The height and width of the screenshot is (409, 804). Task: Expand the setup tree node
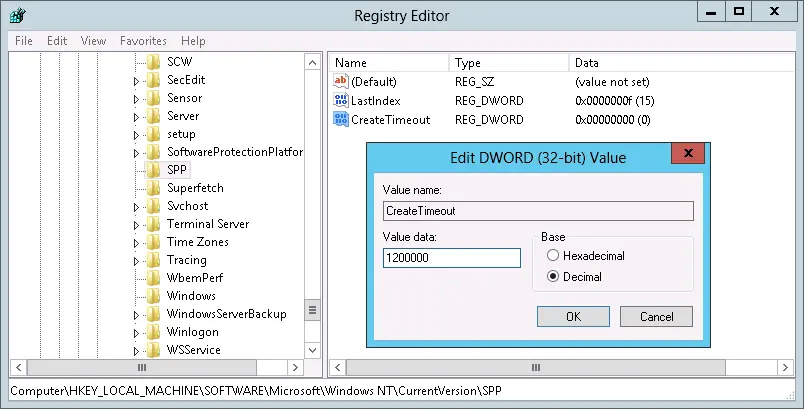(136, 135)
